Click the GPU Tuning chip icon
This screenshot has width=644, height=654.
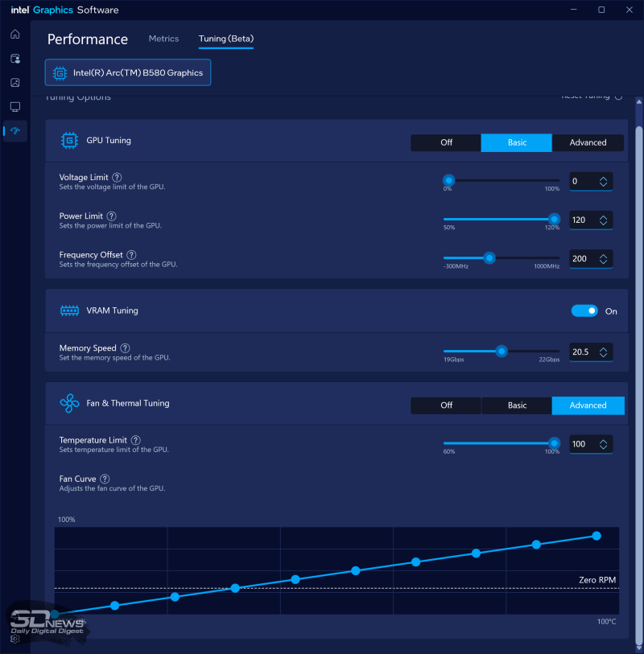coord(69,141)
